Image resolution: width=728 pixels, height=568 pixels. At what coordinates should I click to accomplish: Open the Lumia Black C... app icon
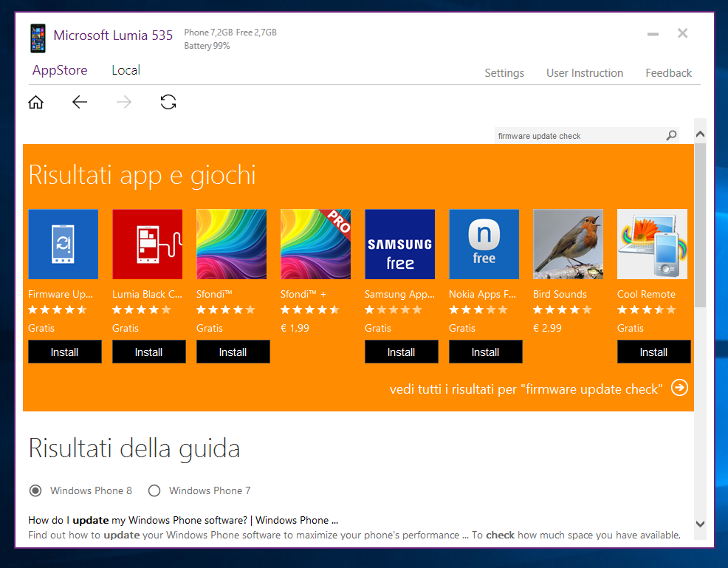point(147,244)
